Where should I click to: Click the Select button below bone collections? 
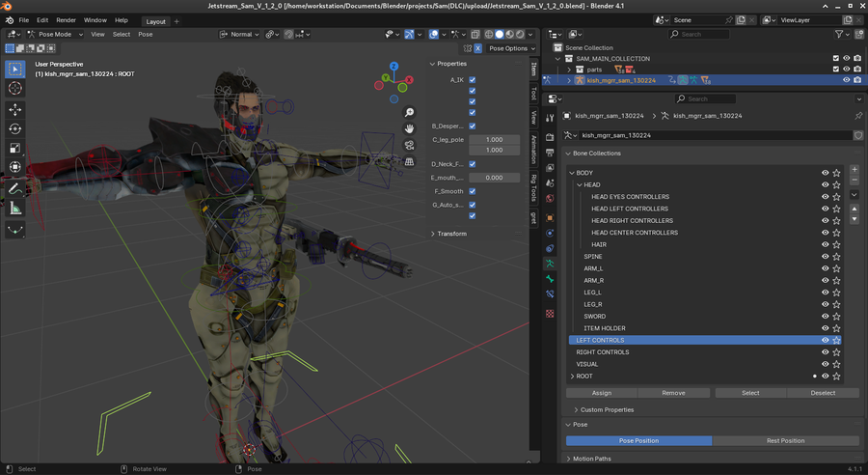point(750,393)
